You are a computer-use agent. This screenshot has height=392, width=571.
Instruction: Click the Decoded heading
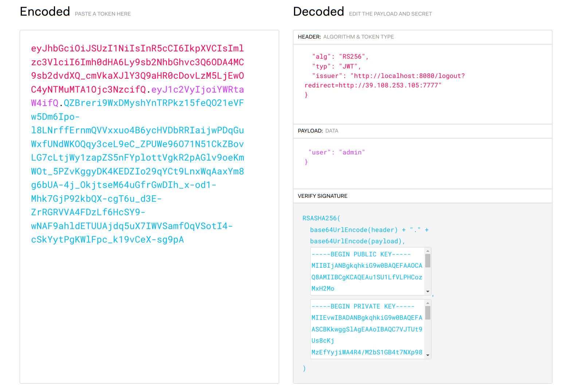(318, 12)
